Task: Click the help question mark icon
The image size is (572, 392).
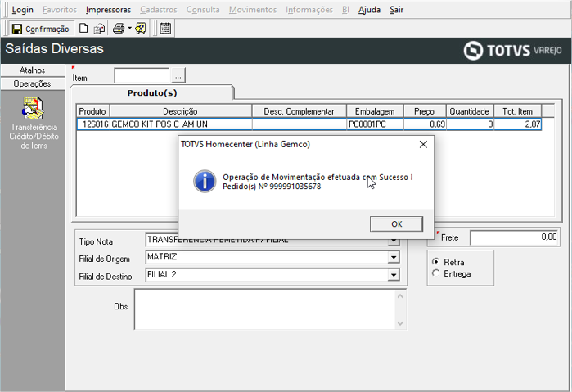Action: (141, 28)
